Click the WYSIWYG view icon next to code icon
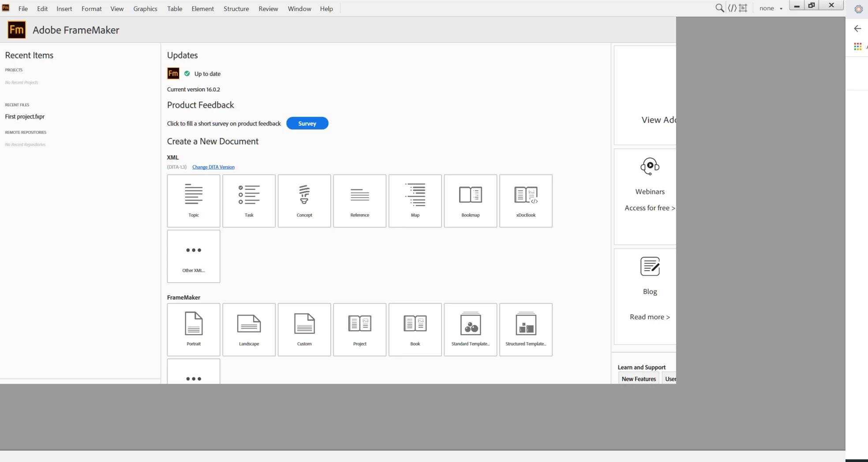 point(743,8)
